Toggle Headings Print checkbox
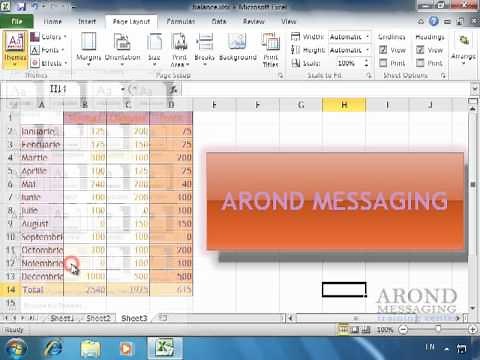Screen dimensions: 480x360 420,63
